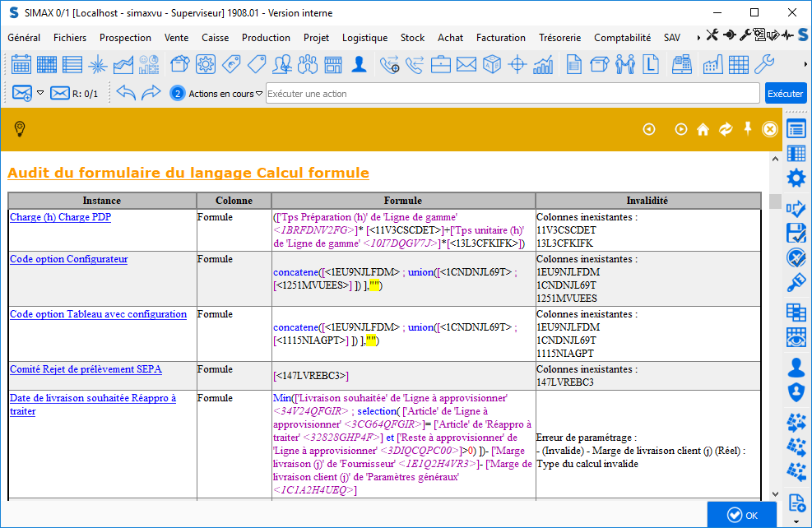Click the calendar icon in the toolbar
The width and height of the screenshot is (812, 528).
coord(21,64)
